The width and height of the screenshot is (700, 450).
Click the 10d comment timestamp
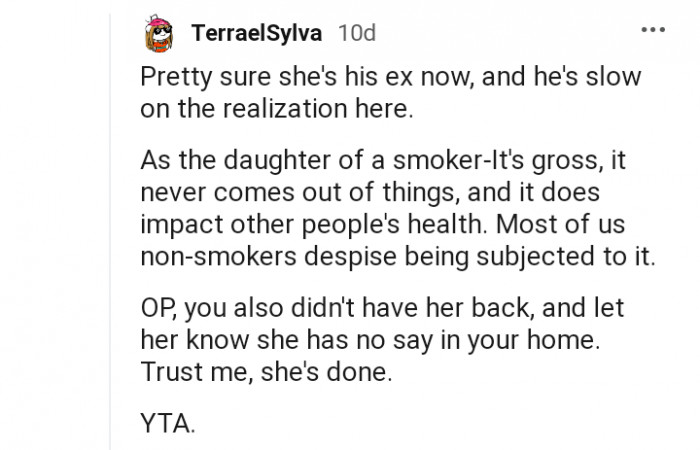point(357,34)
